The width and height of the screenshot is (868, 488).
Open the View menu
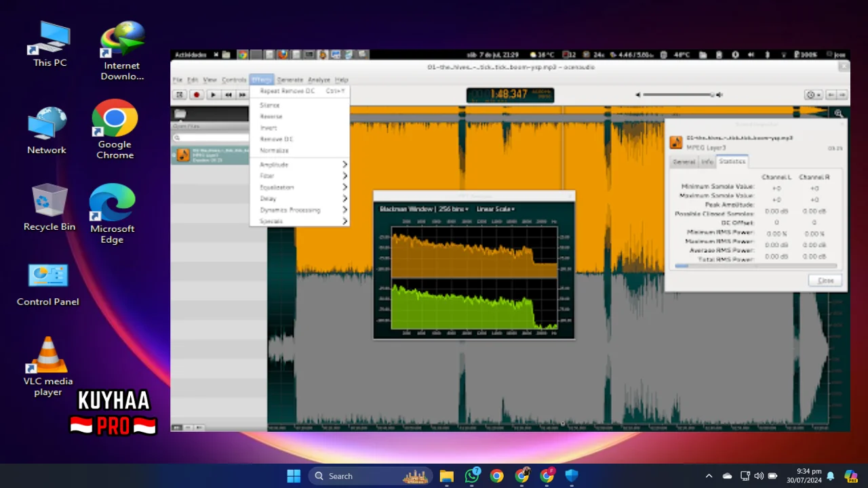click(x=210, y=80)
